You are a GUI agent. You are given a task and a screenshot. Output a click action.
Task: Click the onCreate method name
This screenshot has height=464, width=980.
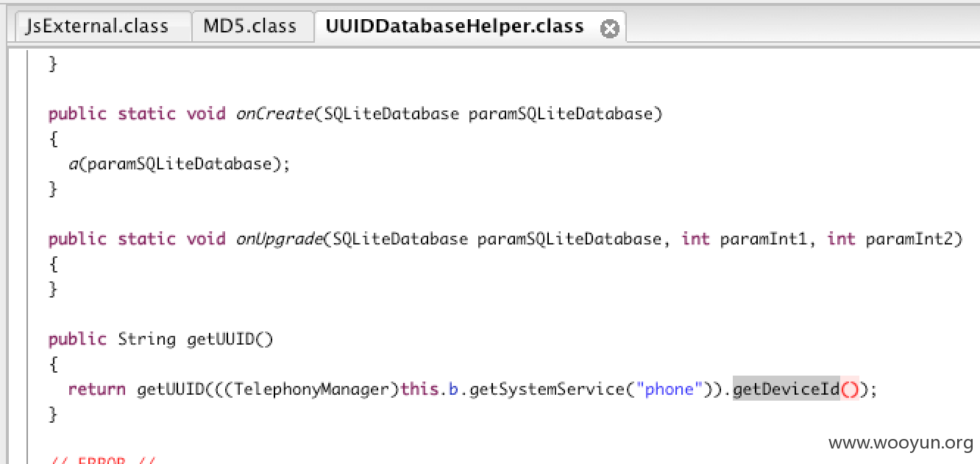pyautogui.click(x=274, y=113)
